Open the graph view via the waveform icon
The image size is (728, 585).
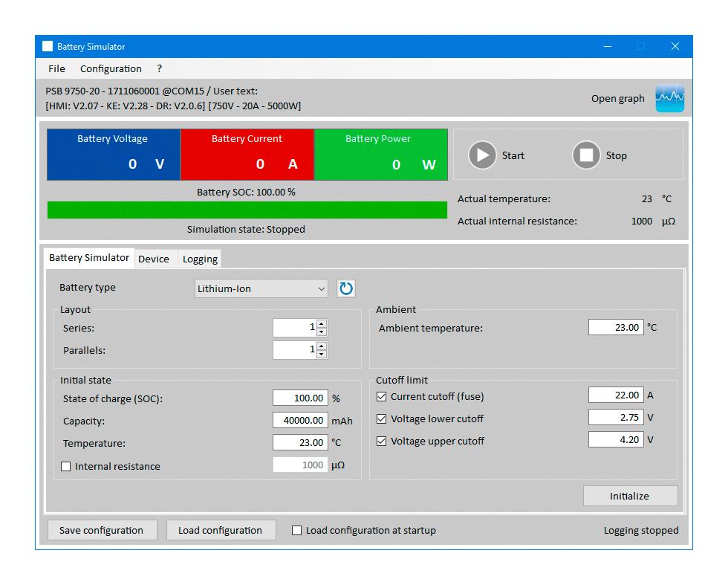[669, 97]
